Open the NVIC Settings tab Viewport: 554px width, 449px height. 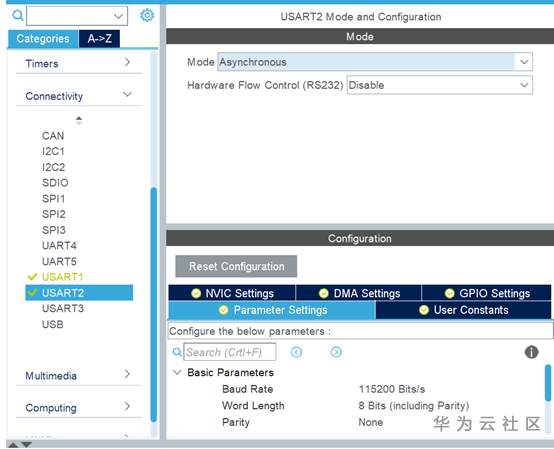[232, 293]
